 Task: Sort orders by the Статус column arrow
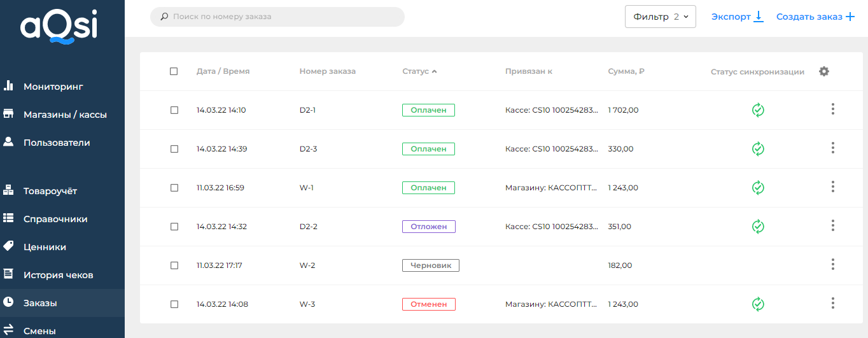434,71
